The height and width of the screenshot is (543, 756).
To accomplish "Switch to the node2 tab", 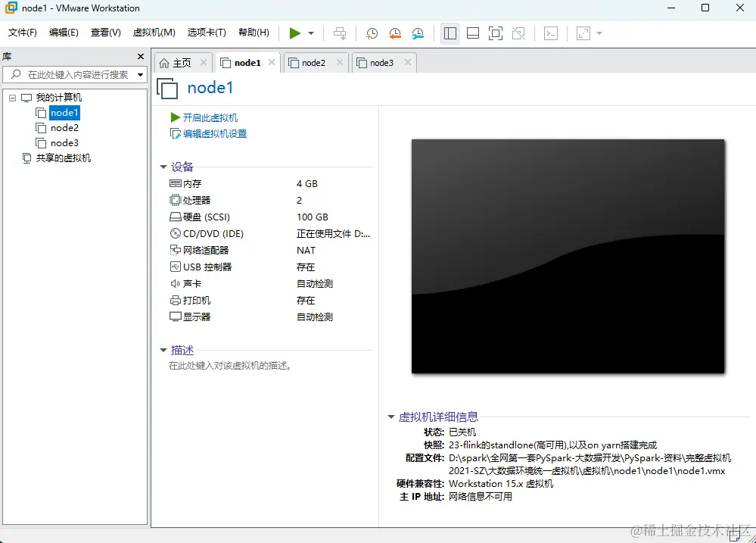I will click(313, 63).
